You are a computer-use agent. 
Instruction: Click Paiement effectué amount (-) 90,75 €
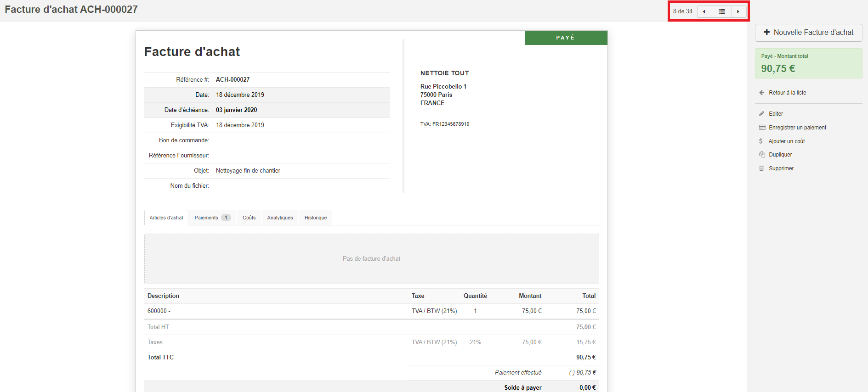point(582,373)
